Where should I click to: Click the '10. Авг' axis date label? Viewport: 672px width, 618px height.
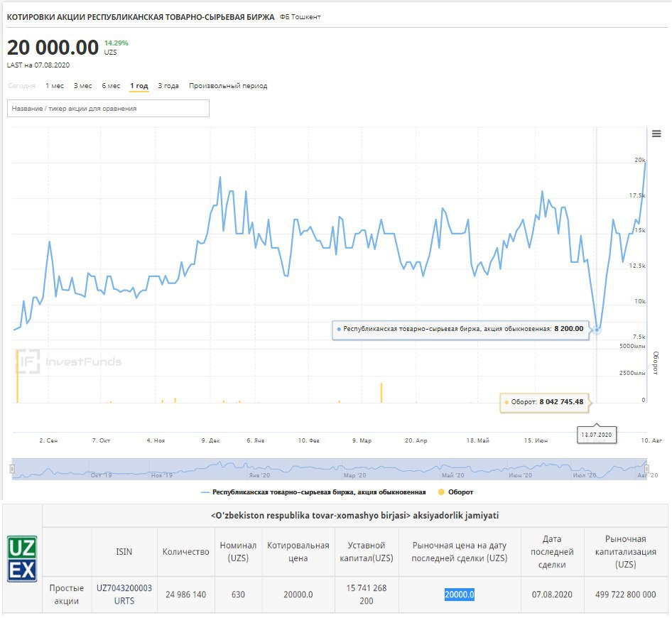pos(651,440)
